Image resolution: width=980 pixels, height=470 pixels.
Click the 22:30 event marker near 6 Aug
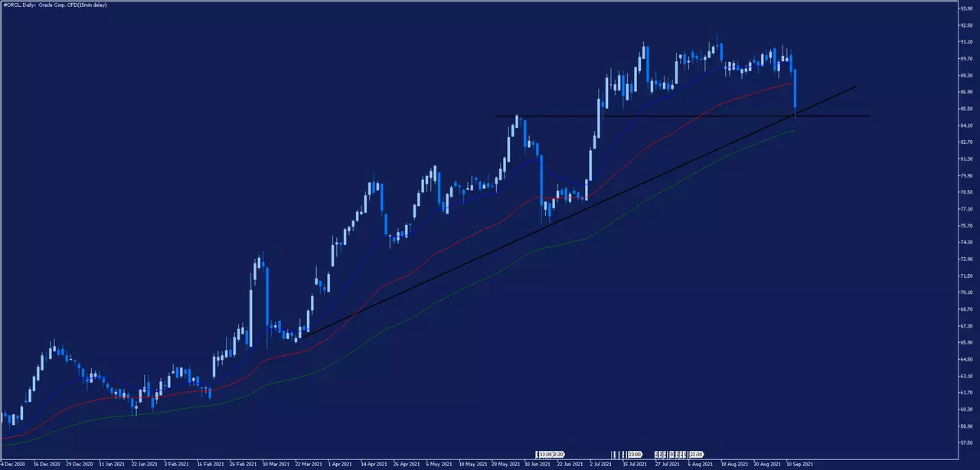(696, 454)
